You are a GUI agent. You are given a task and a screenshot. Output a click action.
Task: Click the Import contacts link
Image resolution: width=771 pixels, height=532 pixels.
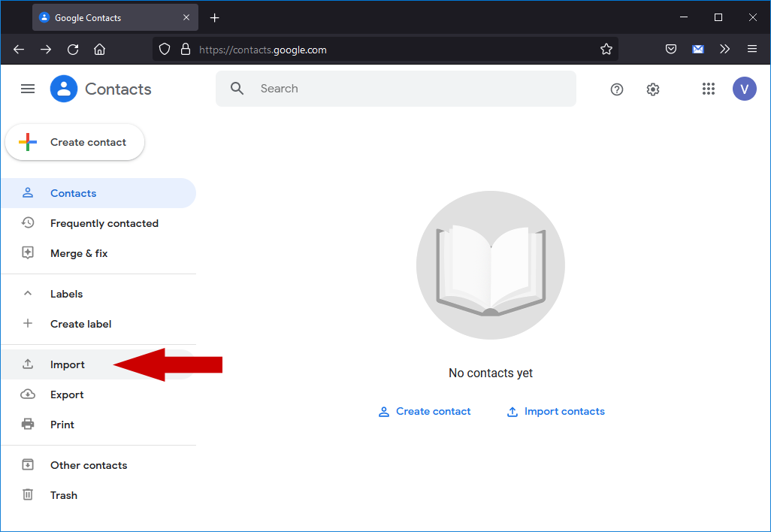(x=555, y=412)
